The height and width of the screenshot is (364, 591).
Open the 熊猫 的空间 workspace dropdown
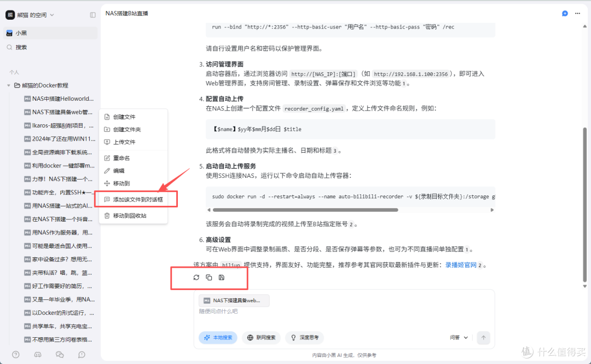point(30,15)
